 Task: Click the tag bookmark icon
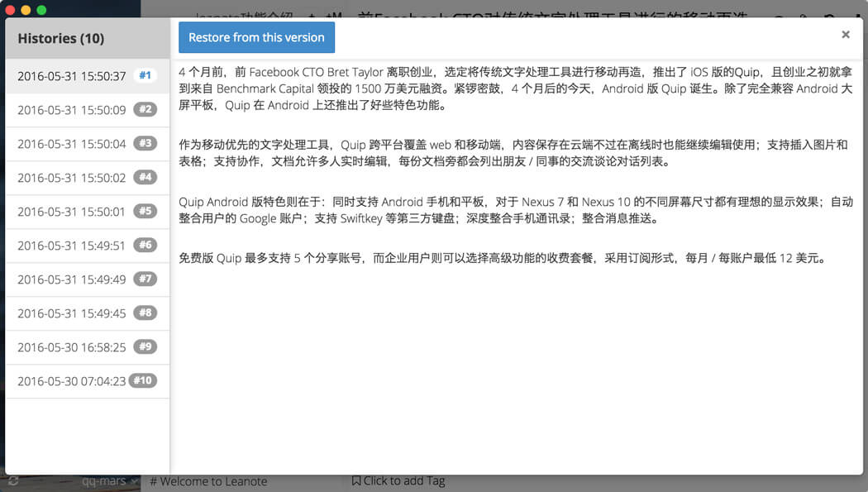point(355,481)
